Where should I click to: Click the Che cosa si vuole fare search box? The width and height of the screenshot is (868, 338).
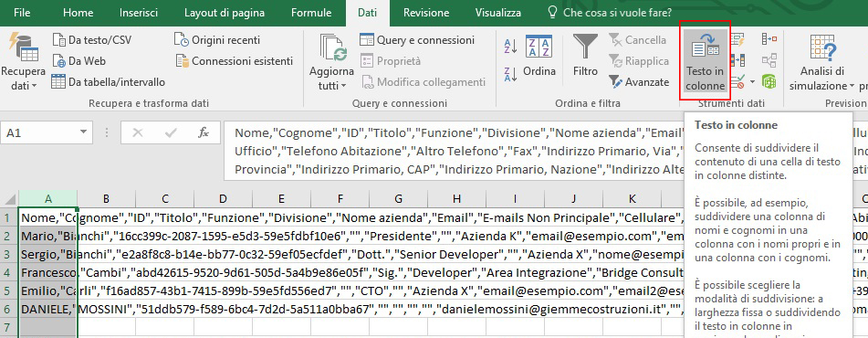609,12
